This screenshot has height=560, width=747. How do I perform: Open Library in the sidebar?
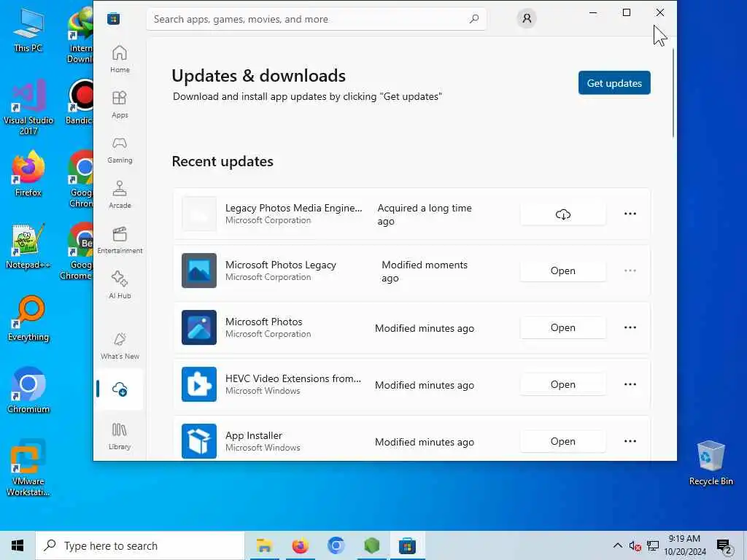coord(120,436)
